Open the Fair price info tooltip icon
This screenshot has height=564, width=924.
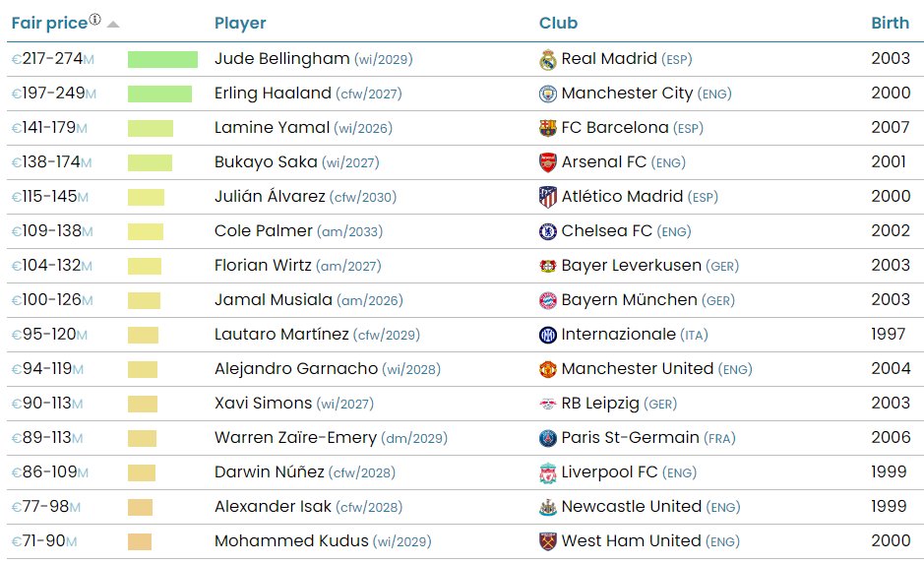tap(94, 20)
